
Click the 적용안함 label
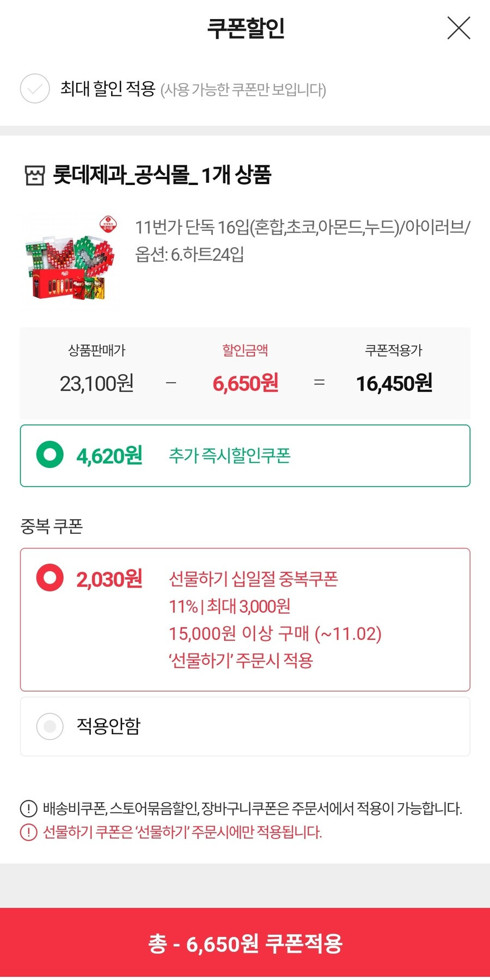(108, 726)
